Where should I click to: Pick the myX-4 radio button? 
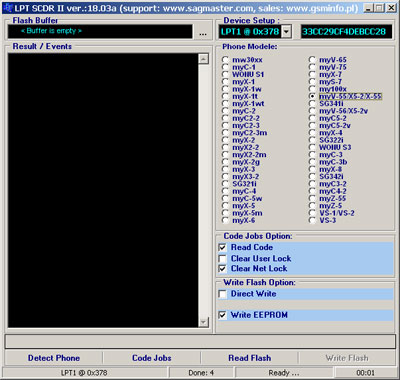point(312,133)
